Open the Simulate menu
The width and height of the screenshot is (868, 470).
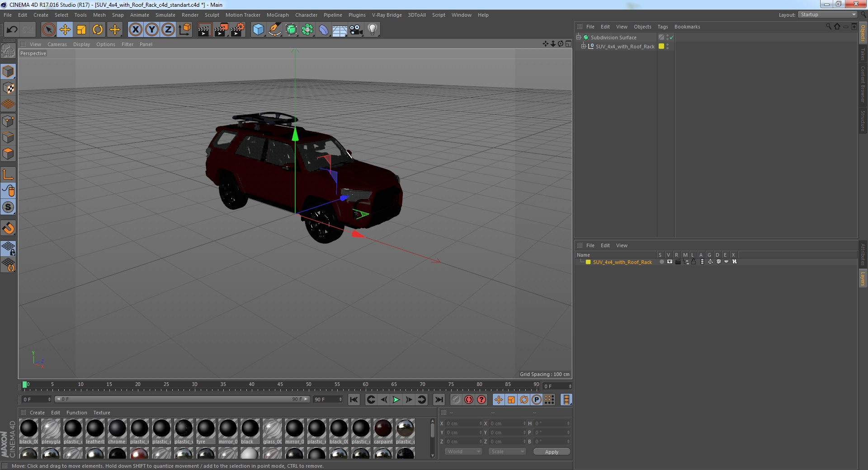(165, 15)
